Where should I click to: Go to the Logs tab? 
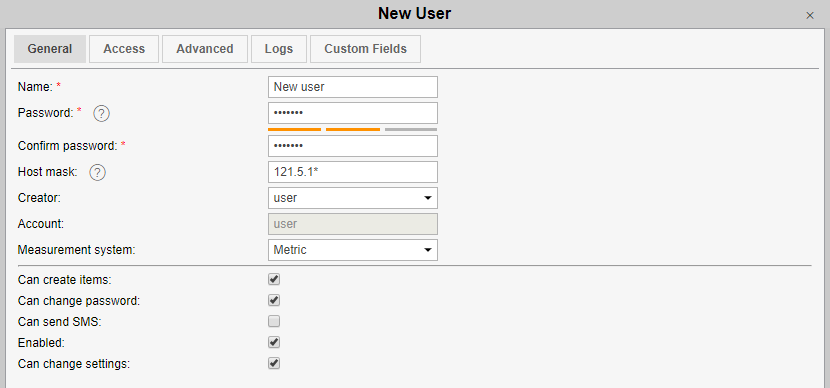click(279, 49)
